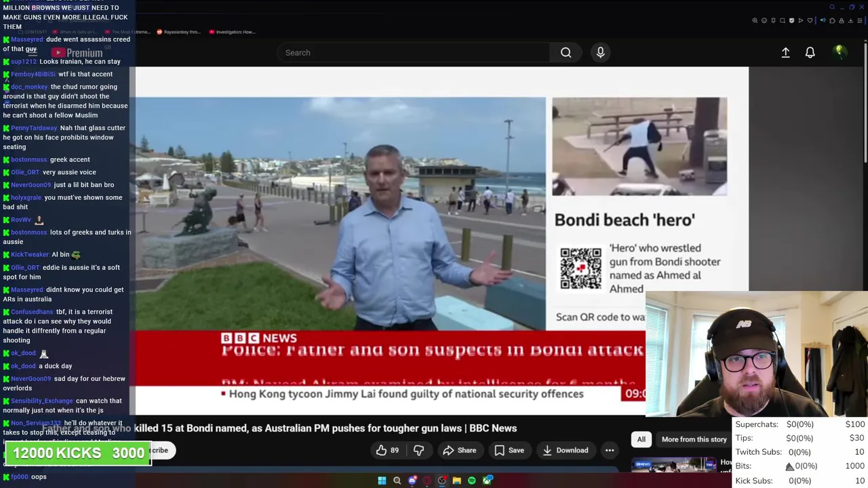Click the tab-audio speaker toolbar icon
This screenshot has width=868, height=488.
coord(823,20)
